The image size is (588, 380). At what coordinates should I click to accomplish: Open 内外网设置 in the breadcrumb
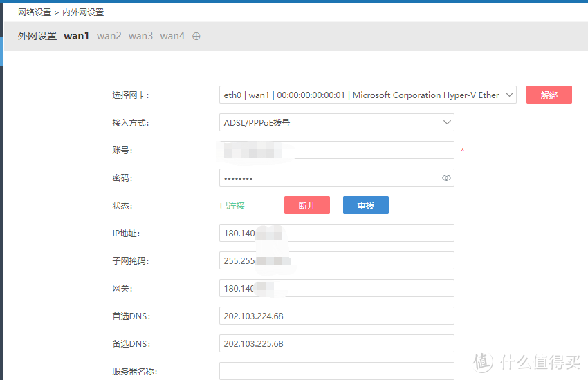(83, 12)
